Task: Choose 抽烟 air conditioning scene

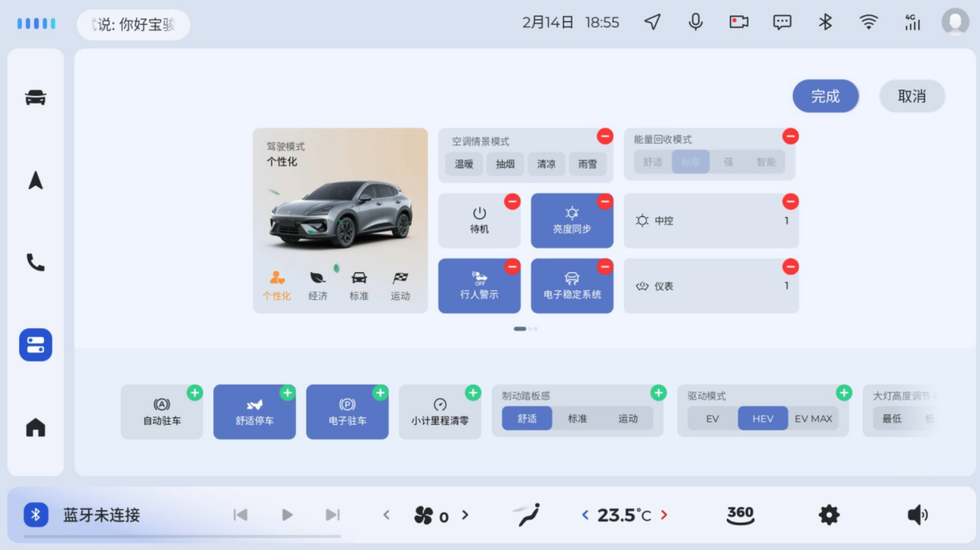Action: [505, 164]
